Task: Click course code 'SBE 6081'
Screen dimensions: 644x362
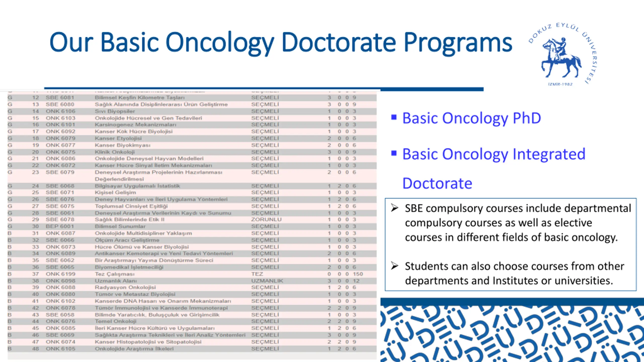Action: [x=60, y=98]
